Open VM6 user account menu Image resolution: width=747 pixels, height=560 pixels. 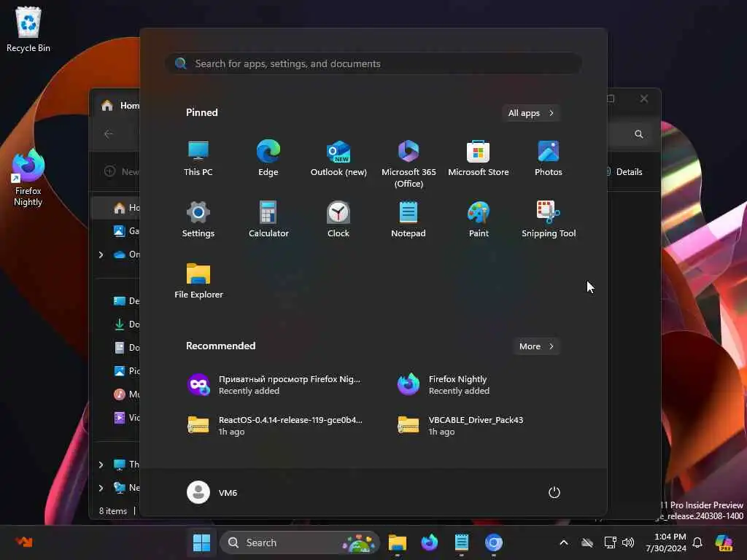tap(212, 492)
